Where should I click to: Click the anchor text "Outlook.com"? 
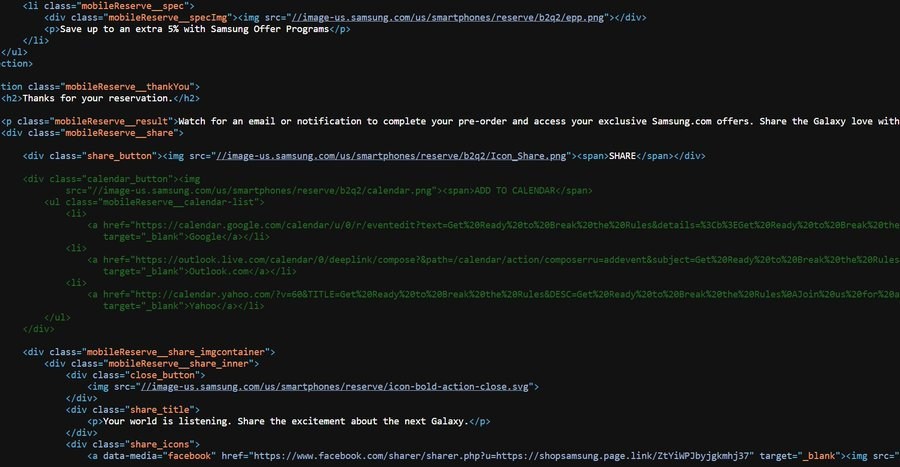click(219, 271)
